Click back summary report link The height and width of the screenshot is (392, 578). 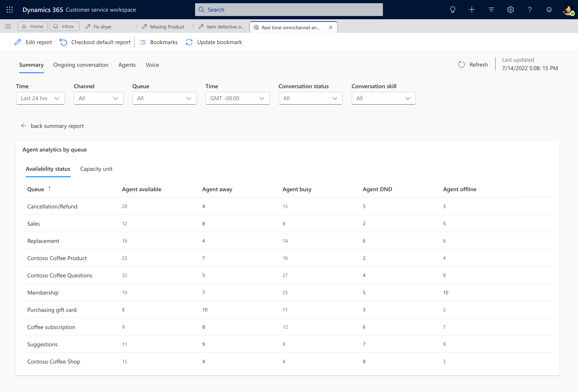click(x=52, y=126)
